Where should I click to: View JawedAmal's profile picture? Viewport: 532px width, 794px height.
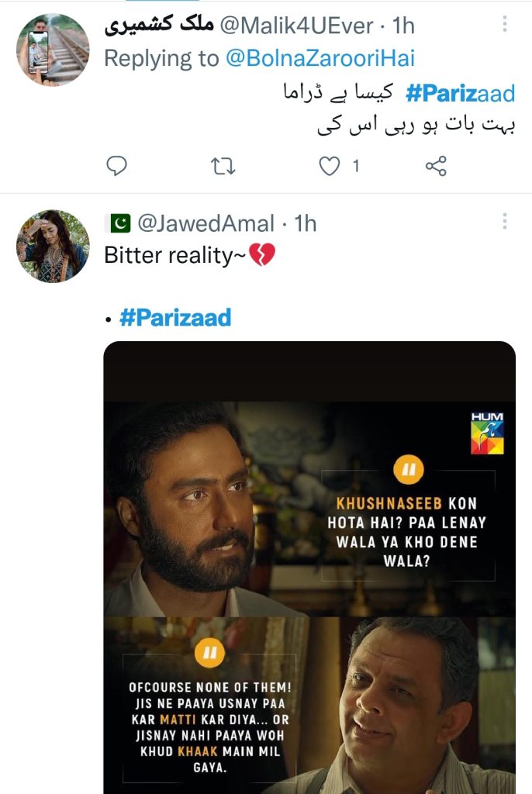(x=51, y=245)
